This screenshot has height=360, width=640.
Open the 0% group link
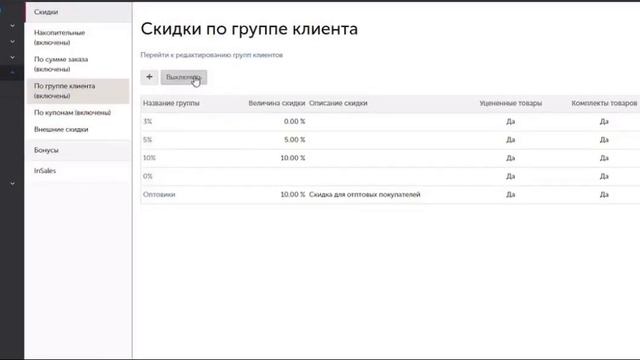148,176
